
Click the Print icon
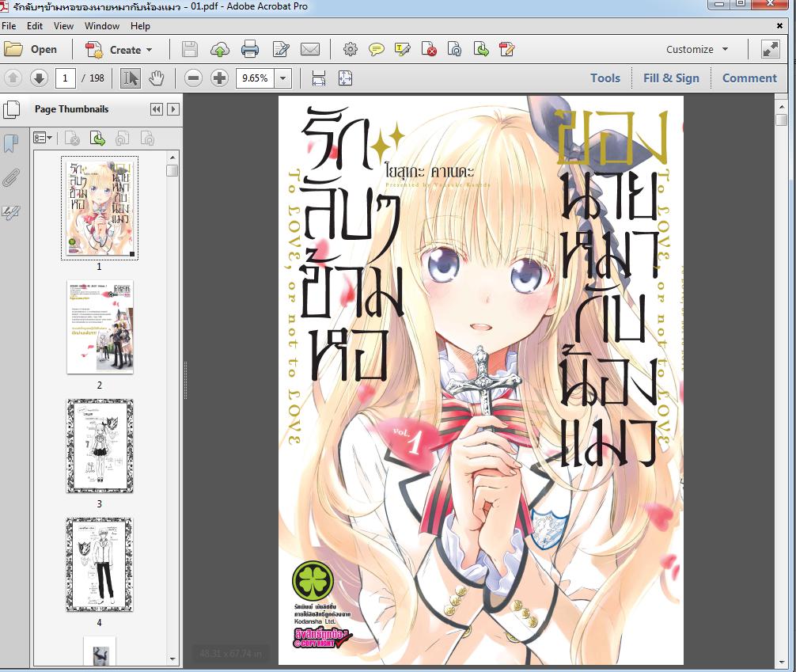[x=250, y=49]
